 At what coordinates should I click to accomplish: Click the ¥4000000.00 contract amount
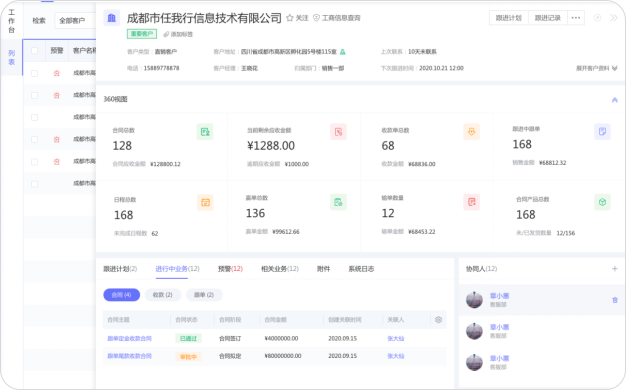[282, 338]
